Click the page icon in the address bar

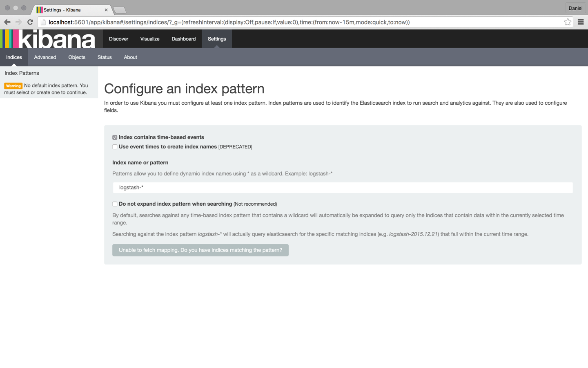(43, 22)
